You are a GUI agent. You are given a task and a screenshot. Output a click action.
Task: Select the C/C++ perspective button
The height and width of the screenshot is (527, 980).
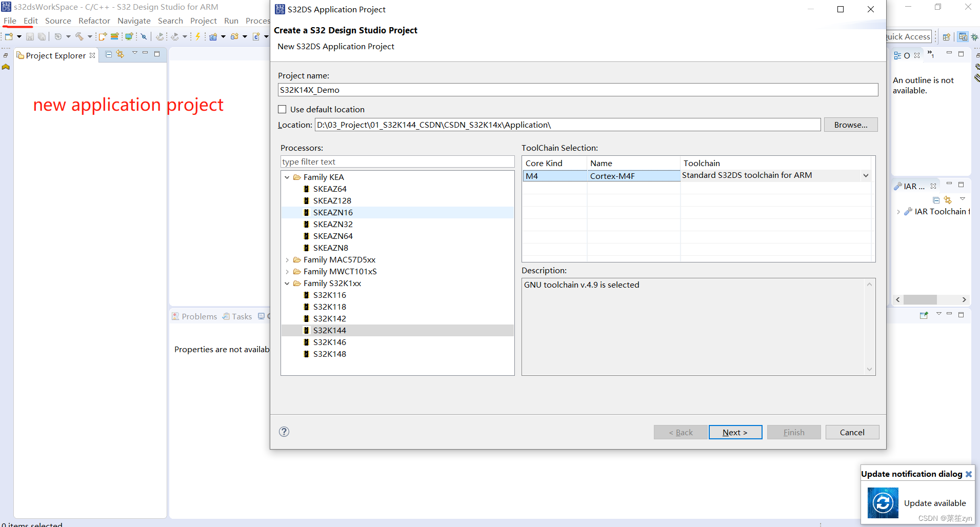point(963,37)
